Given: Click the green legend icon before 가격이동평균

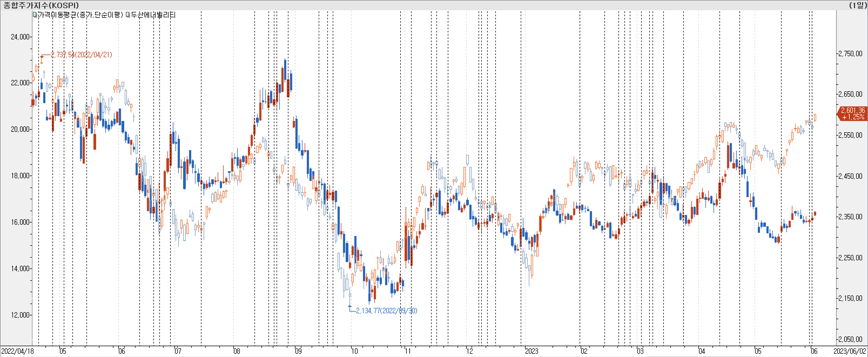Looking at the screenshot, I should pyautogui.click(x=35, y=15).
